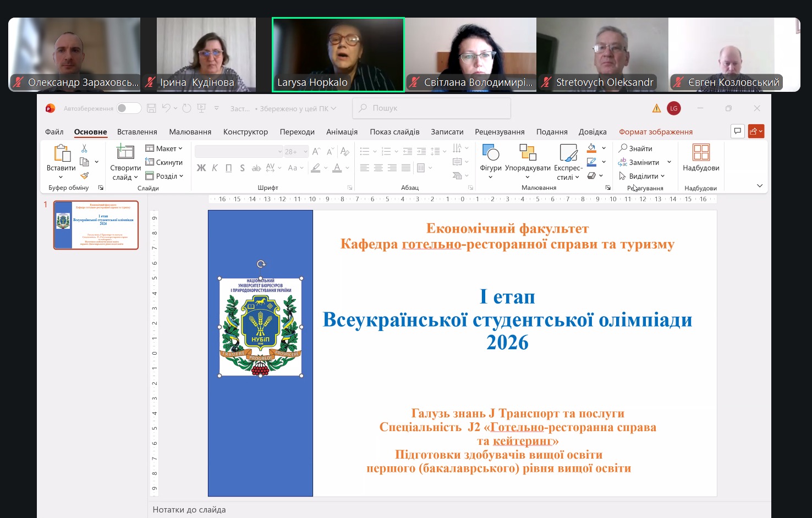Expand the paste options arrow under Вставити
812x518 pixels.
pos(61,177)
